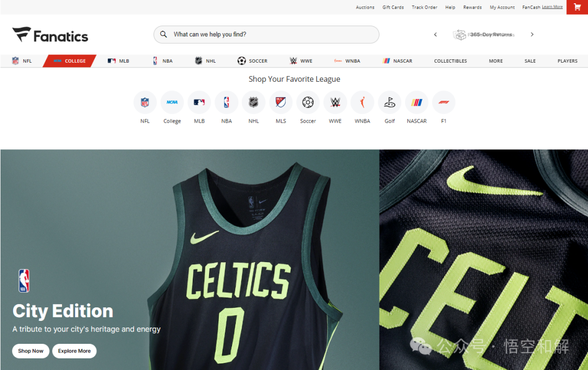Go to My Account
Image resolution: width=588 pixels, height=370 pixels.
[x=502, y=7]
